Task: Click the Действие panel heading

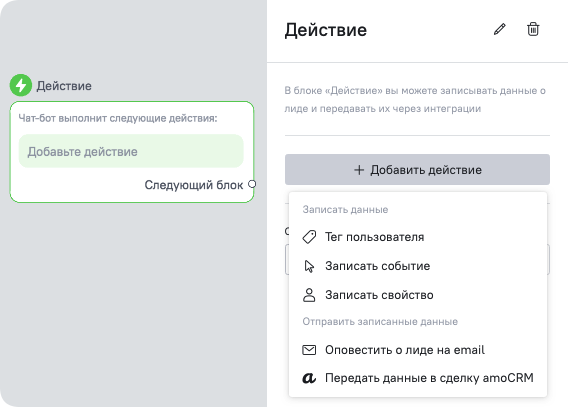Action: click(x=326, y=30)
